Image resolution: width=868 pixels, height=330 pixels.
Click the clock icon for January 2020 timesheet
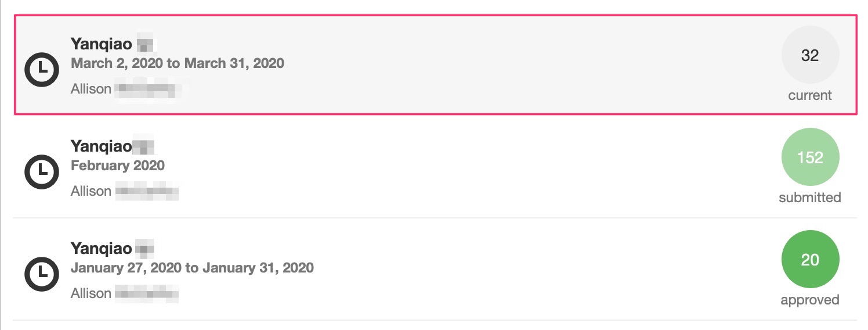[x=42, y=275]
